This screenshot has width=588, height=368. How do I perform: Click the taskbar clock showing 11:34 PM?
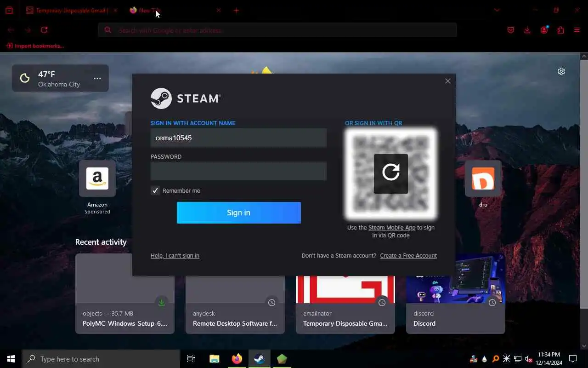tap(548, 359)
